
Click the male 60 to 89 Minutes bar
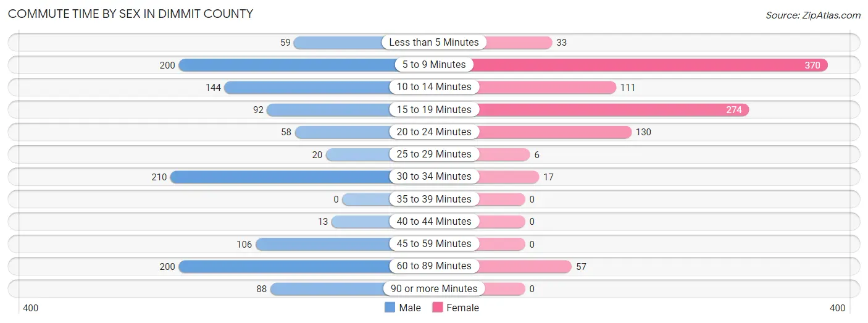coord(285,266)
